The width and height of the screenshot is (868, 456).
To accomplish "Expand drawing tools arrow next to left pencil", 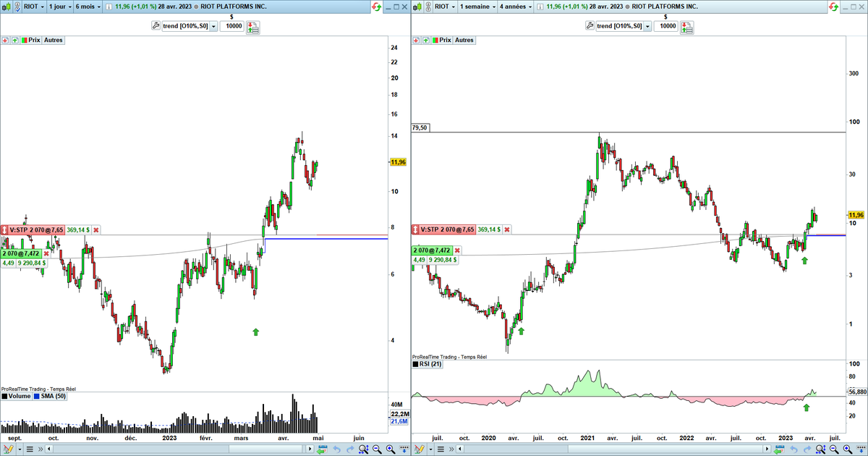I will pyautogui.click(x=20, y=449).
